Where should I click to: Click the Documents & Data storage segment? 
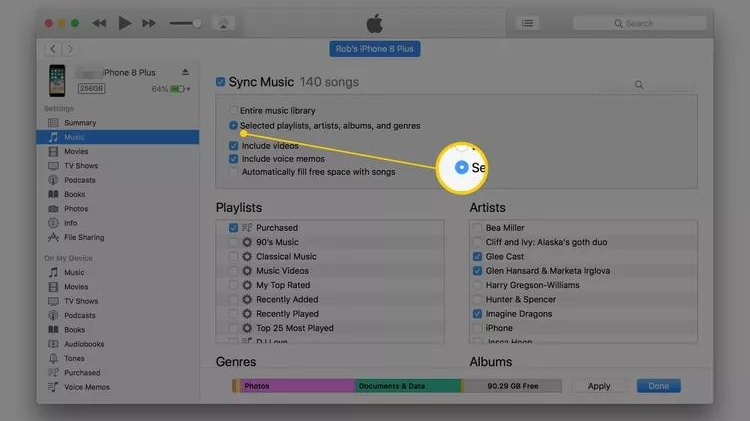click(408, 386)
